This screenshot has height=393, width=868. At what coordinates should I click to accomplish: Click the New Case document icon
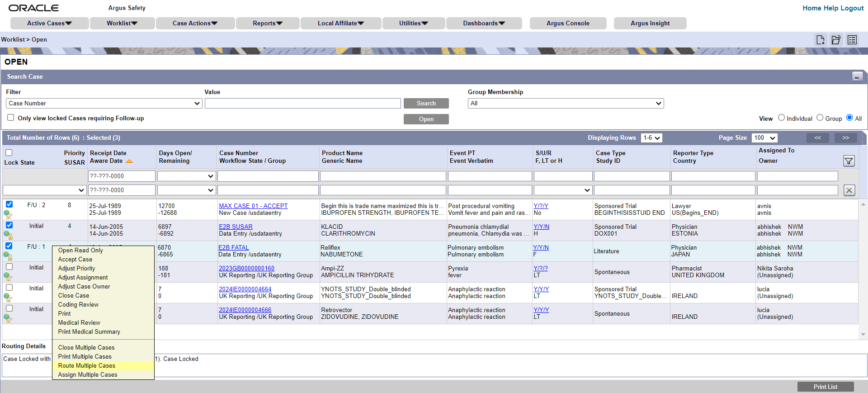click(820, 40)
